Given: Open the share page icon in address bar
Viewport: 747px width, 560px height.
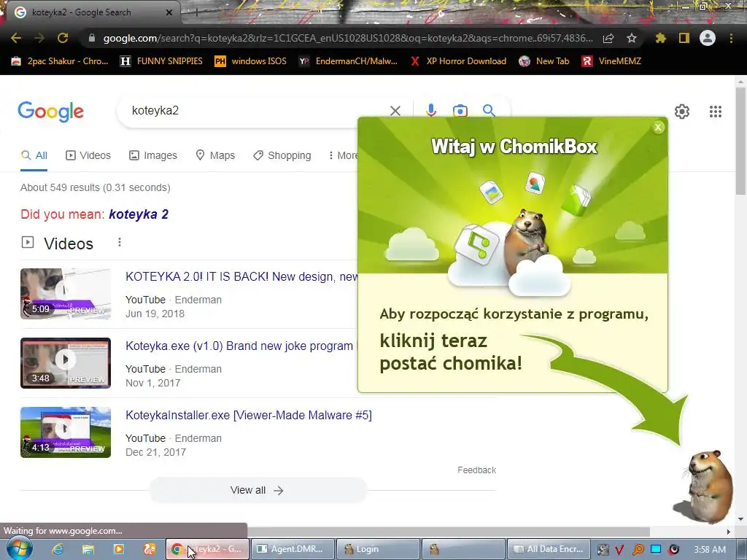Looking at the screenshot, I should coord(608,38).
